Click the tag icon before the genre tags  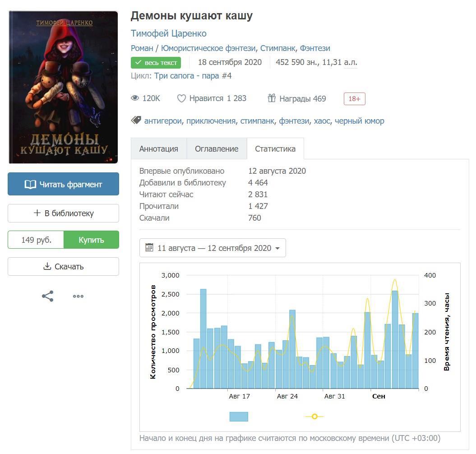pyautogui.click(x=136, y=120)
